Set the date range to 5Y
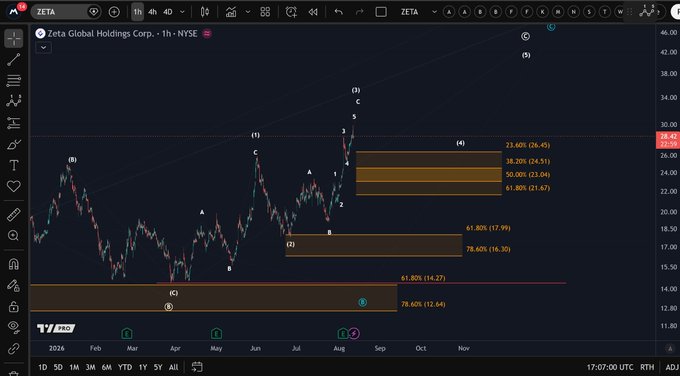The height and width of the screenshot is (376, 680). (158, 367)
